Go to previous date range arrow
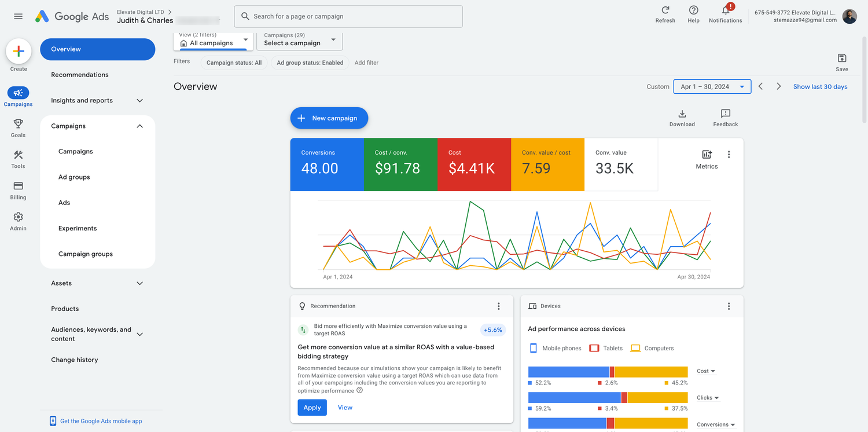Viewport: 868px width, 432px height. tap(761, 86)
